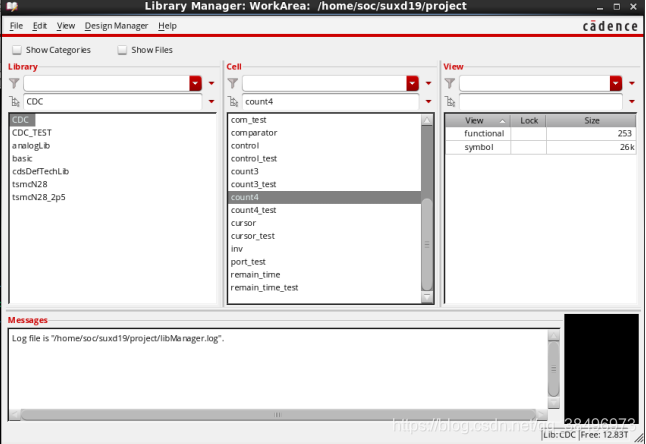This screenshot has height=444, width=646.
Task: Click the View filter funnel icon
Action: [450, 84]
